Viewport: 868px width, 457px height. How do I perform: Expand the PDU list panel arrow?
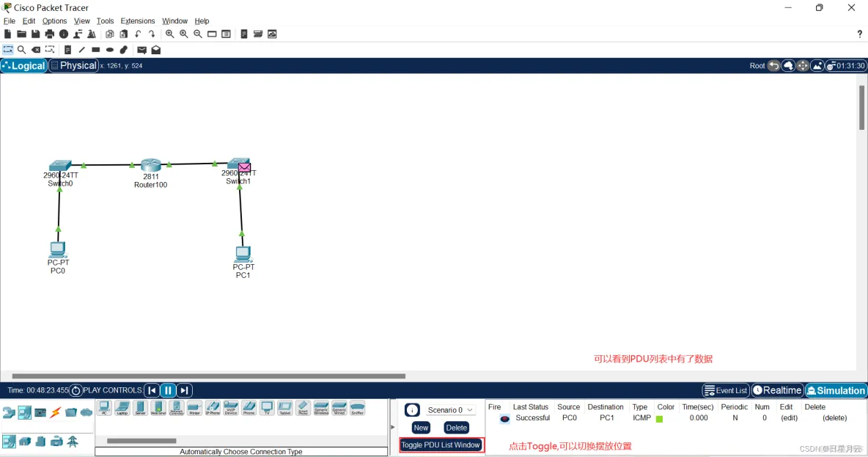393,427
